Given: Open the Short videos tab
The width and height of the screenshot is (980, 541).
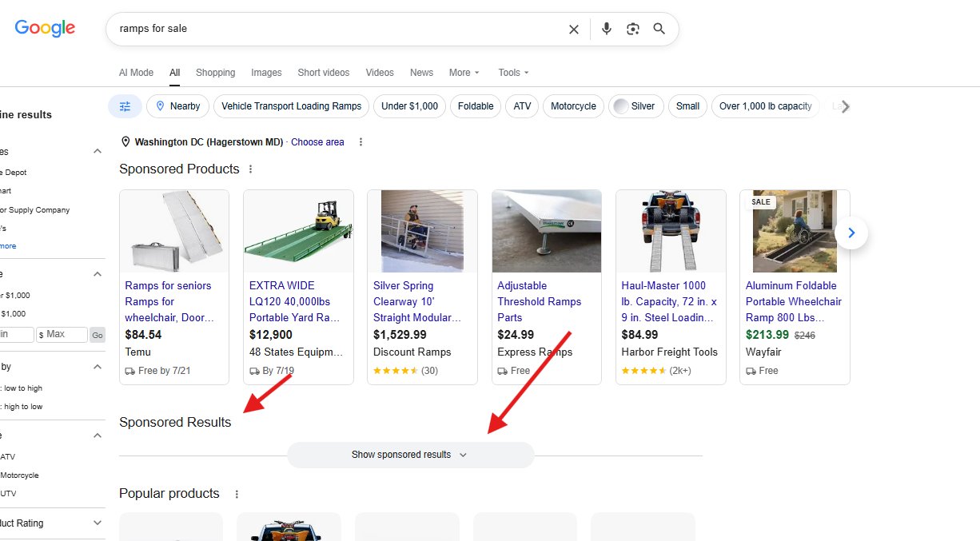Looking at the screenshot, I should click(x=324, y=73).
